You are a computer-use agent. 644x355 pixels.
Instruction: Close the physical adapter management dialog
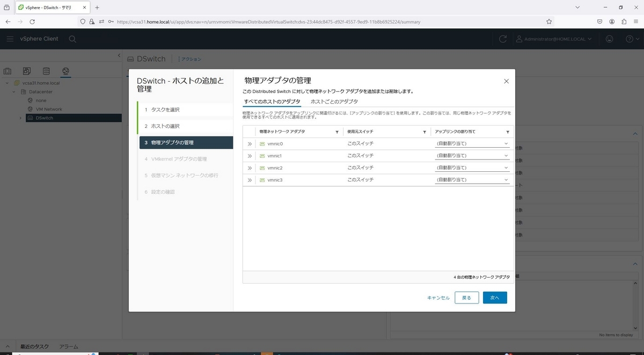pyautogui.click(x=506, y=81)
